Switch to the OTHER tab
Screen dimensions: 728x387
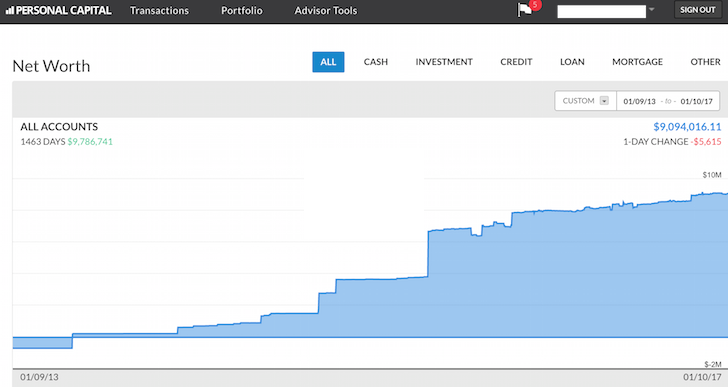click(705, 62)
